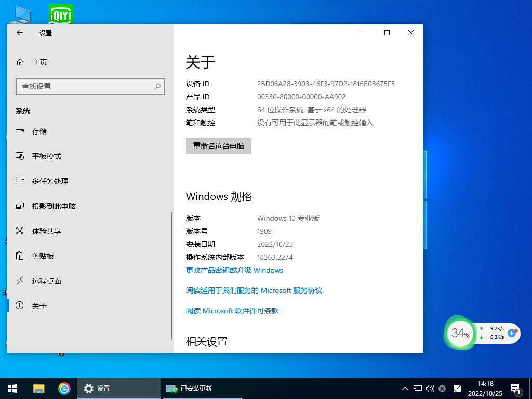Select 关于 (About) in sidebar
Screen dimensions: 532x399
point(40,305)
